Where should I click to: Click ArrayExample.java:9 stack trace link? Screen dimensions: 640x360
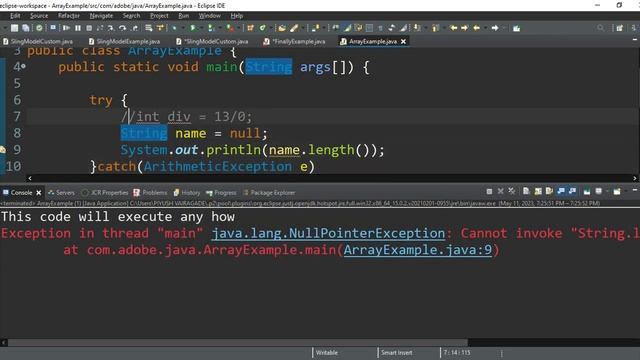coord(418,250)
